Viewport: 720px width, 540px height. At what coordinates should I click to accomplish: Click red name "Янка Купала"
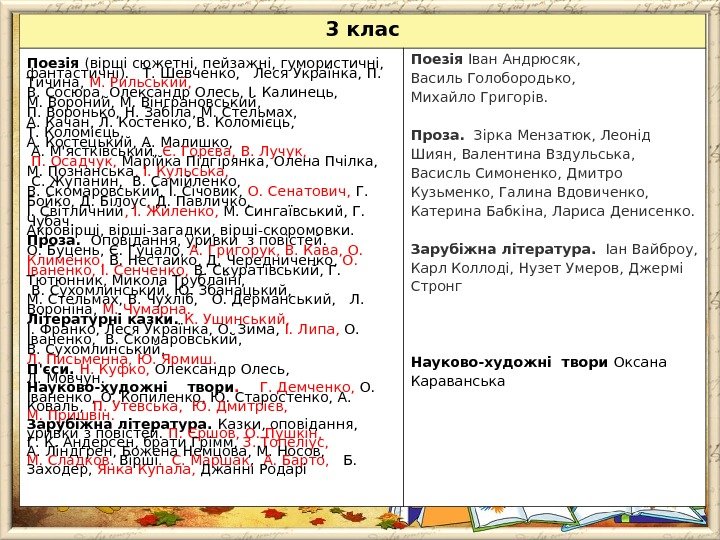click(146, 469)
